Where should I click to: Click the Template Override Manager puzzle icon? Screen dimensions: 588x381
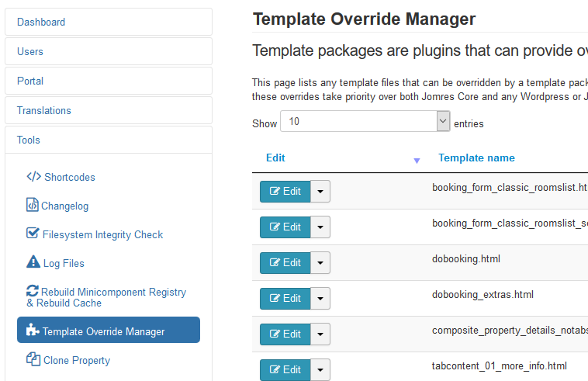click(x=33, y=330)
